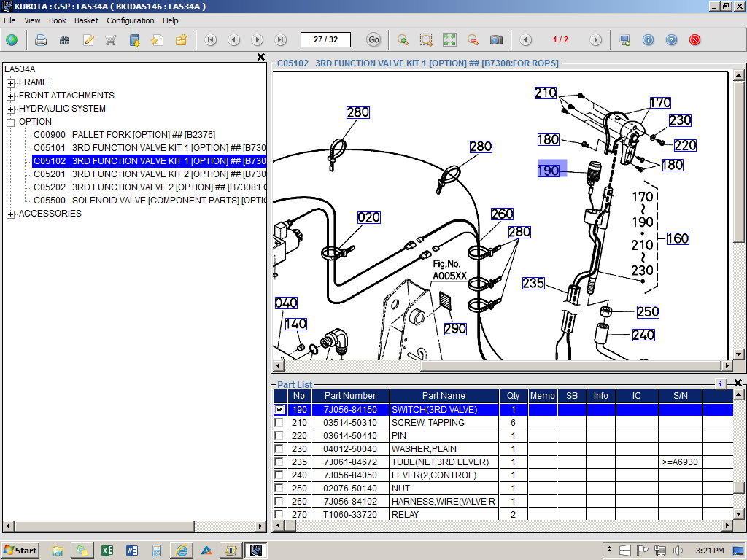The height and width of the screenshot is (560, 747).
Task: Click the zoom in magnifier icon
Action: tap(403, 40)
